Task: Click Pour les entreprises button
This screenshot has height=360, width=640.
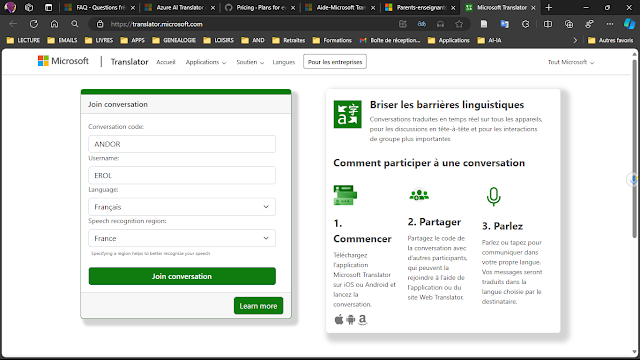Action: coord(335,62)
